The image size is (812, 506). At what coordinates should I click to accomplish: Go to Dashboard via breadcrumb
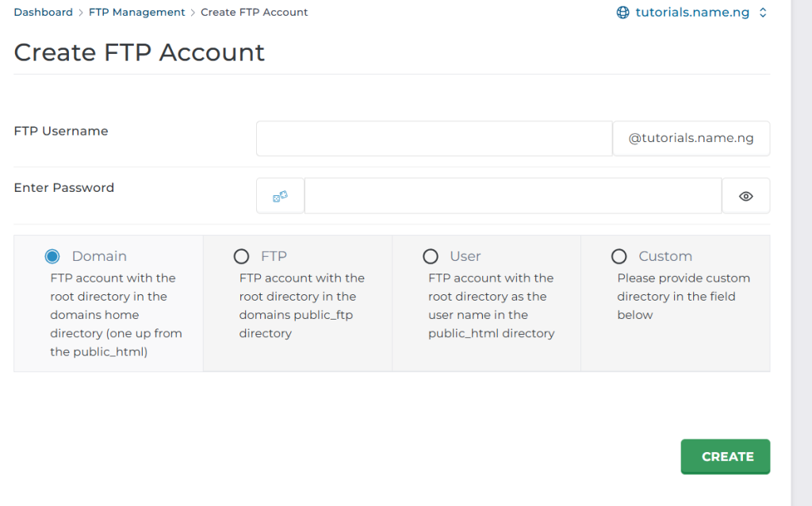click(43, 12)
